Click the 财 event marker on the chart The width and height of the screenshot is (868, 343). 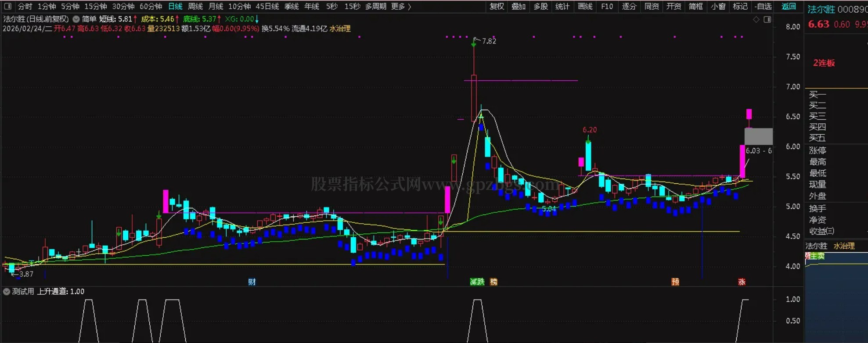point(252,282)
